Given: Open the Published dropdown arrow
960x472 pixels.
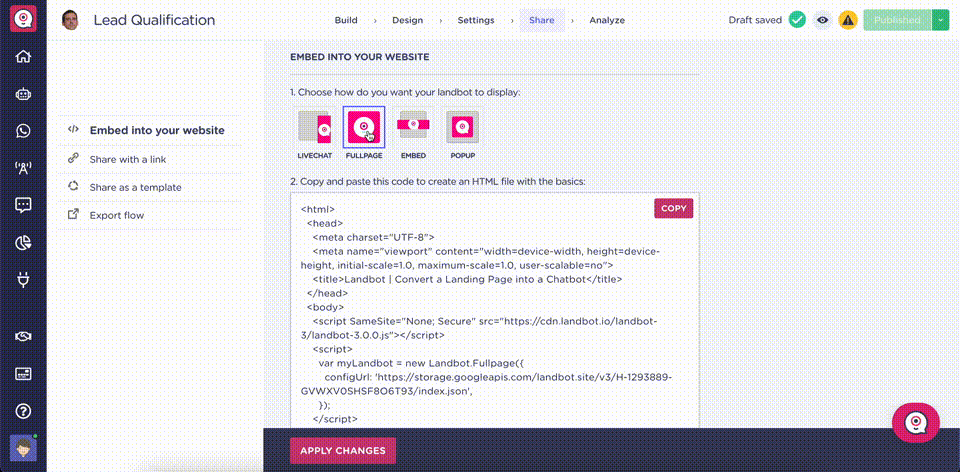Looking at the screenshot, I should coord(940,20).
